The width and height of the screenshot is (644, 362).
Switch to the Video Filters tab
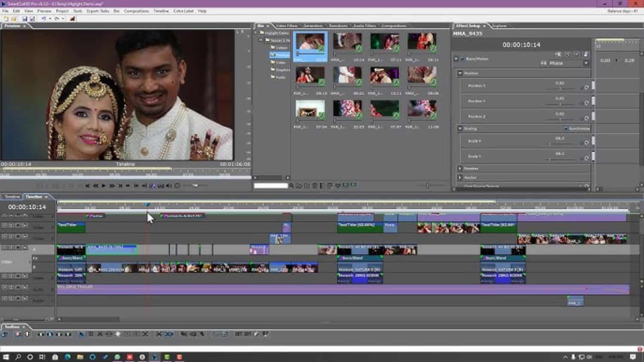(287, 26)
